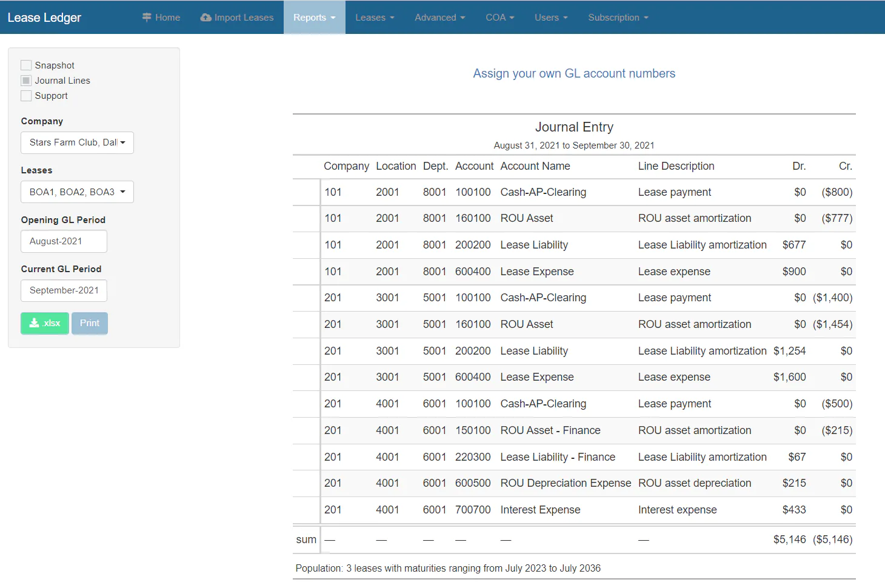The image size is (885, 588).
Task: Click the green xlsx export button
Action: (x=44, y=323)
